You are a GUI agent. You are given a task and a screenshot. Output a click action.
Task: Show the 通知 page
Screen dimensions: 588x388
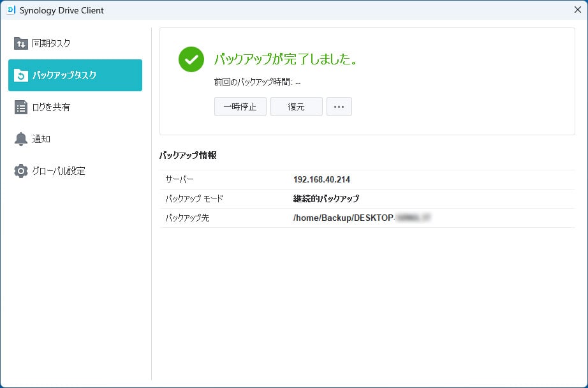[41, 139]
